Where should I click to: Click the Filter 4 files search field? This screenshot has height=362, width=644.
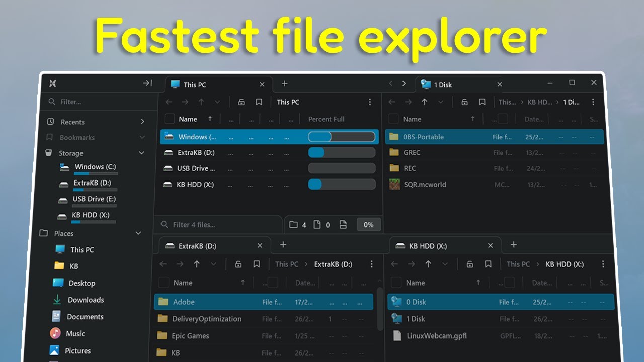(218, 225)
